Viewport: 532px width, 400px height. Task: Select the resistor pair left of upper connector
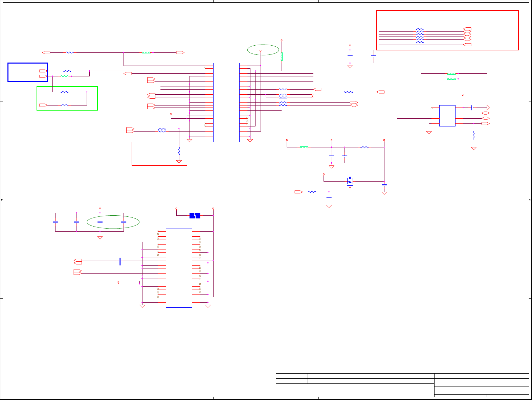162,130
